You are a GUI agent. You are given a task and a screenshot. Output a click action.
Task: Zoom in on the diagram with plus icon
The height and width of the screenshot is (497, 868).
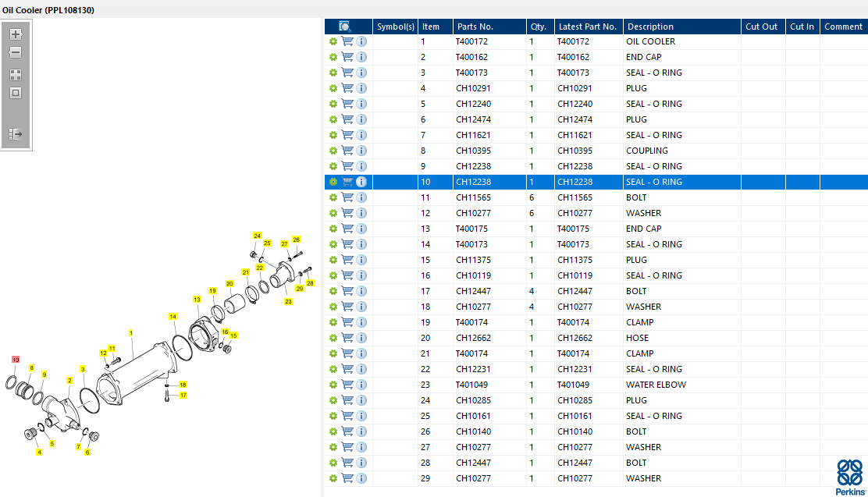point(16,34)
